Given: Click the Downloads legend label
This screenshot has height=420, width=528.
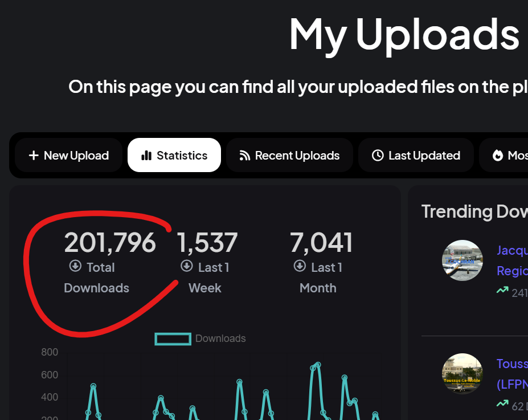Looking at the screenshot, I should click(x=220, y=339).
